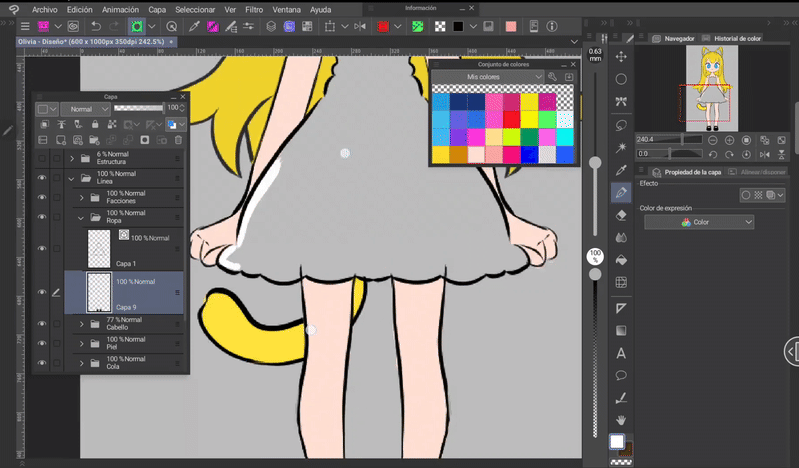Viewport: 799px width, 468px height.
Task: Hide the Cabello folder layer
Action: click(42, 323)
